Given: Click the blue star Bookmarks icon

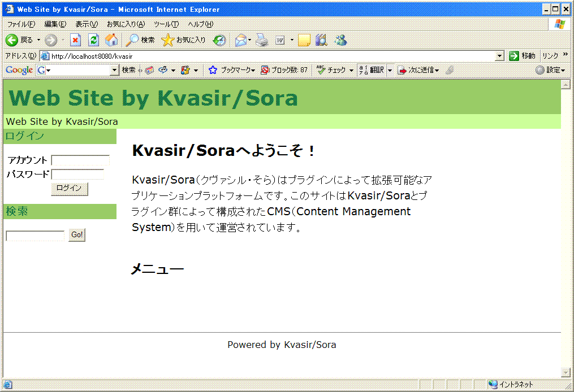Looking at the screenshot, I should pyautogui.click(x=213, y=70).
